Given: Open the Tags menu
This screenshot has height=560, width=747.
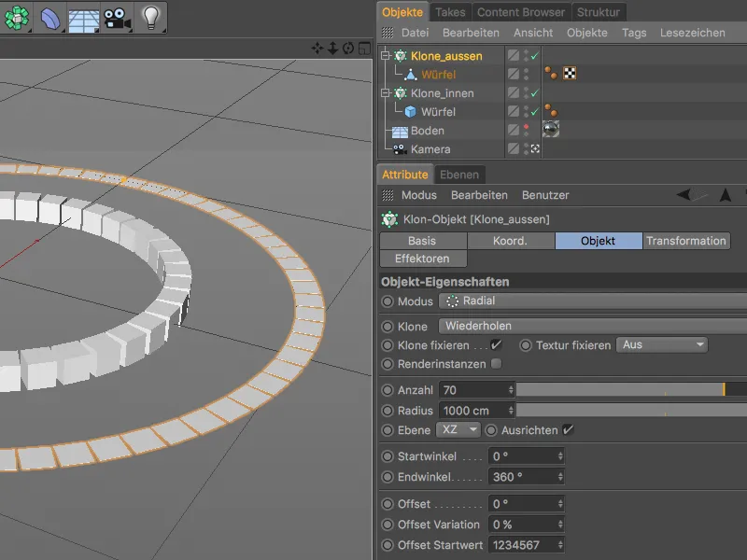Looking at the screenshot, I should [x=634, y=33].
